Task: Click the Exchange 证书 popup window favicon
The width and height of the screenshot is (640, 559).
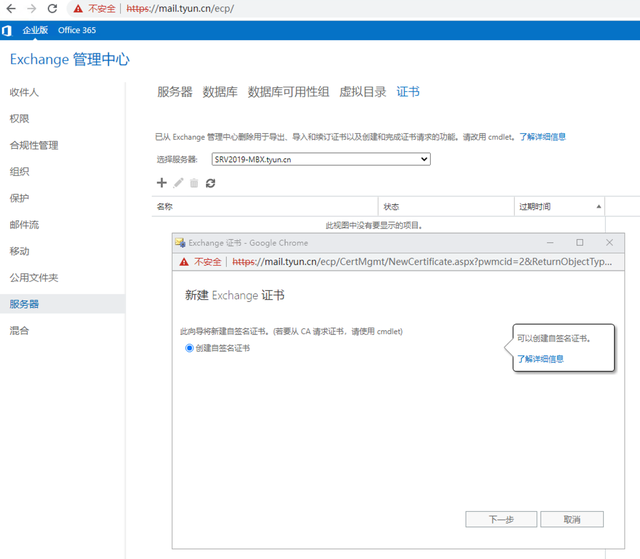Action: (x=180, y=243)
